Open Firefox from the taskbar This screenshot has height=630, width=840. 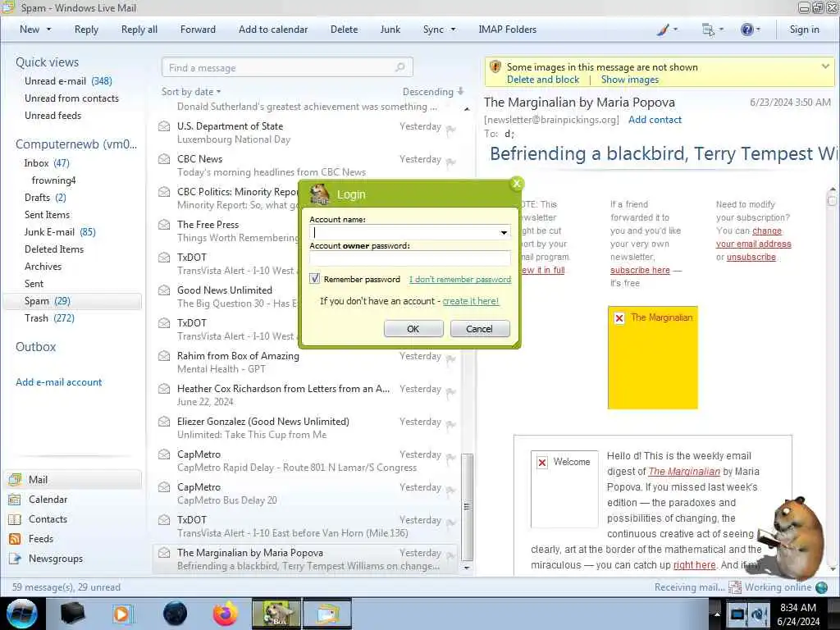(x=225, y=614)
